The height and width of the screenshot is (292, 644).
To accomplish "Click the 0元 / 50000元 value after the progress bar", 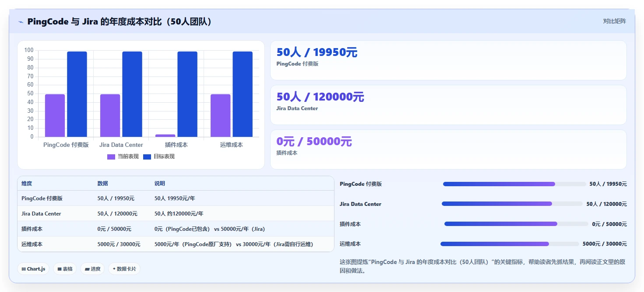I will point(609,224).
